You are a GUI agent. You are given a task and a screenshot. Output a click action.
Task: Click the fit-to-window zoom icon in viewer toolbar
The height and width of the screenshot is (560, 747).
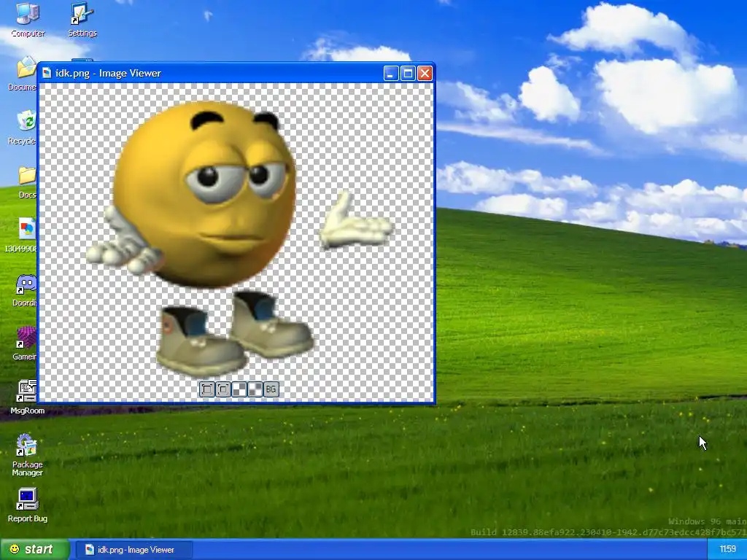(206, 389)
